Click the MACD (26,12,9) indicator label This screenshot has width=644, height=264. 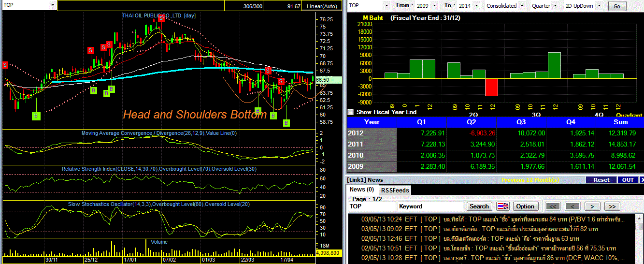click(159, 133)
